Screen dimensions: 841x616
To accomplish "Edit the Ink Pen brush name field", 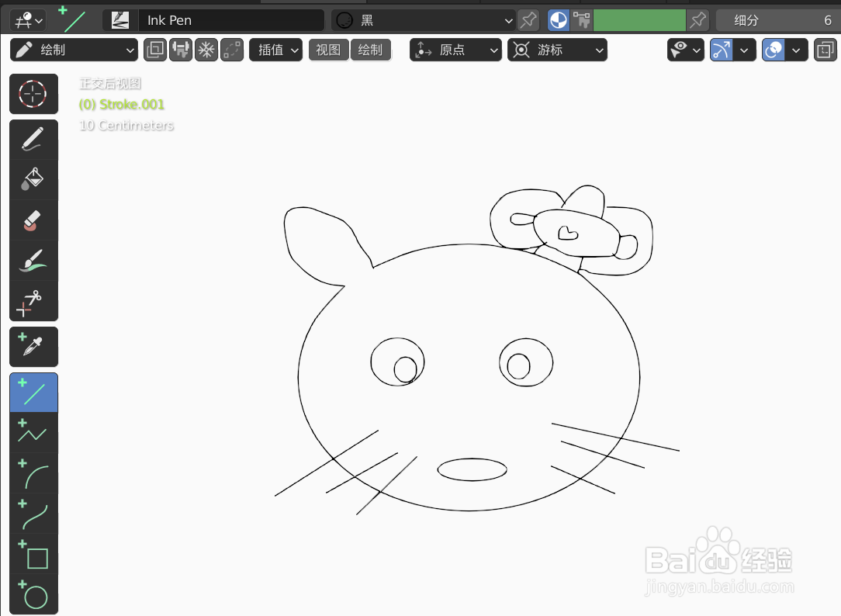I will [231, 20].
